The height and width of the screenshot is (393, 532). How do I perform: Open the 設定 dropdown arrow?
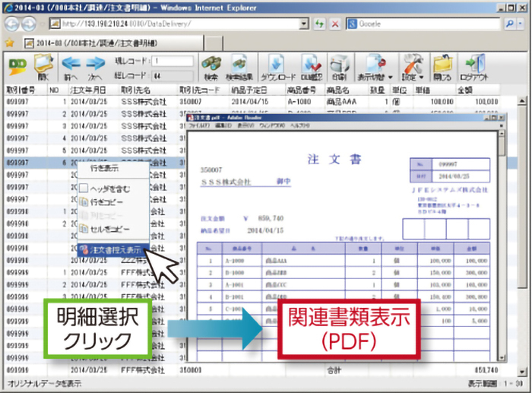[421, 78]
